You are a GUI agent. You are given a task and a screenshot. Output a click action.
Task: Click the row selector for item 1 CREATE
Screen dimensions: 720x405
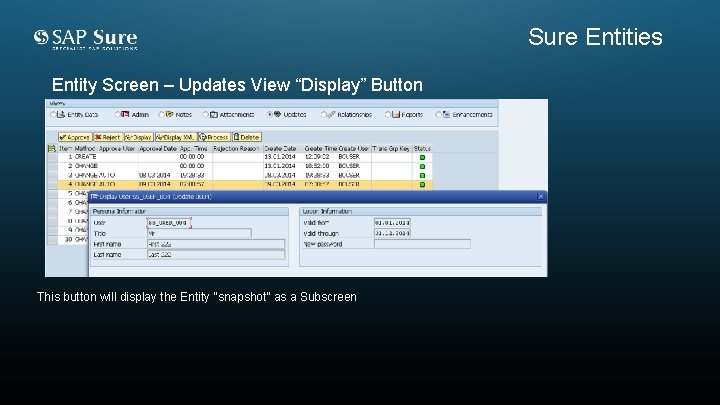point(52,157)
